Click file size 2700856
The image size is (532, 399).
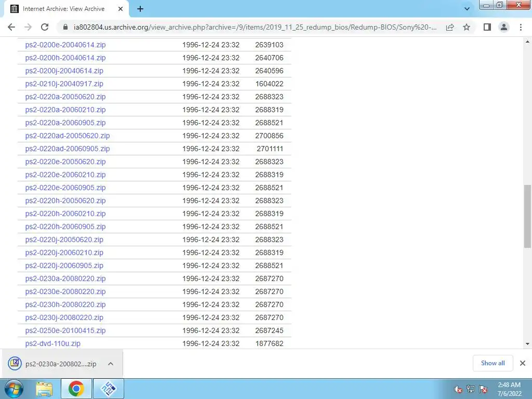[x=270, y=136]
